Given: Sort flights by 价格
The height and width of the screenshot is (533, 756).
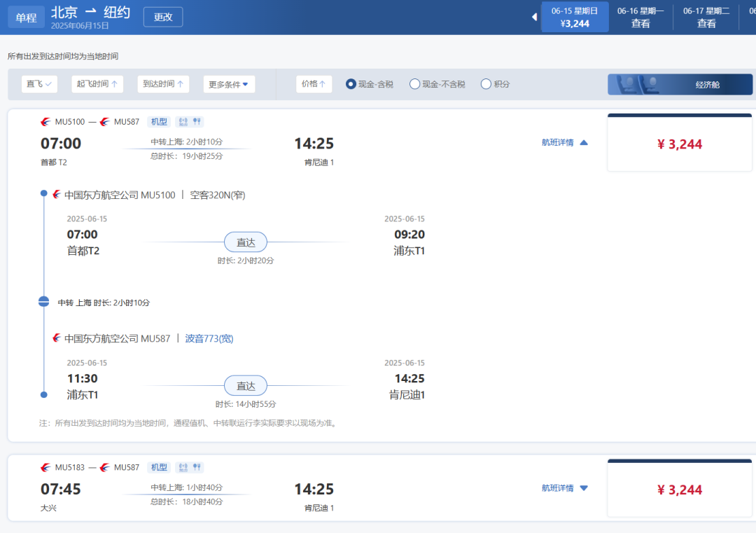Looking at the screenshot, I should (x=314, y=84).
